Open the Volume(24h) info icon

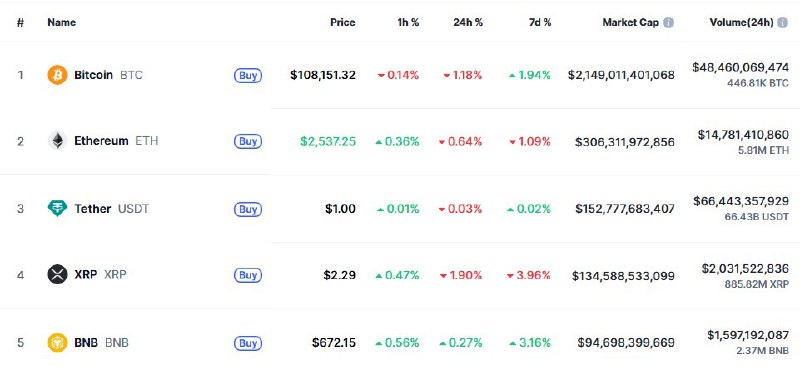[782, 22]
